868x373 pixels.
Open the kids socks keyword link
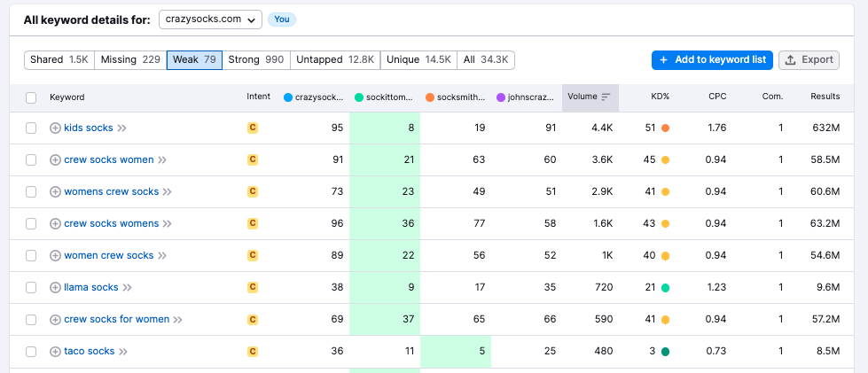89,128
